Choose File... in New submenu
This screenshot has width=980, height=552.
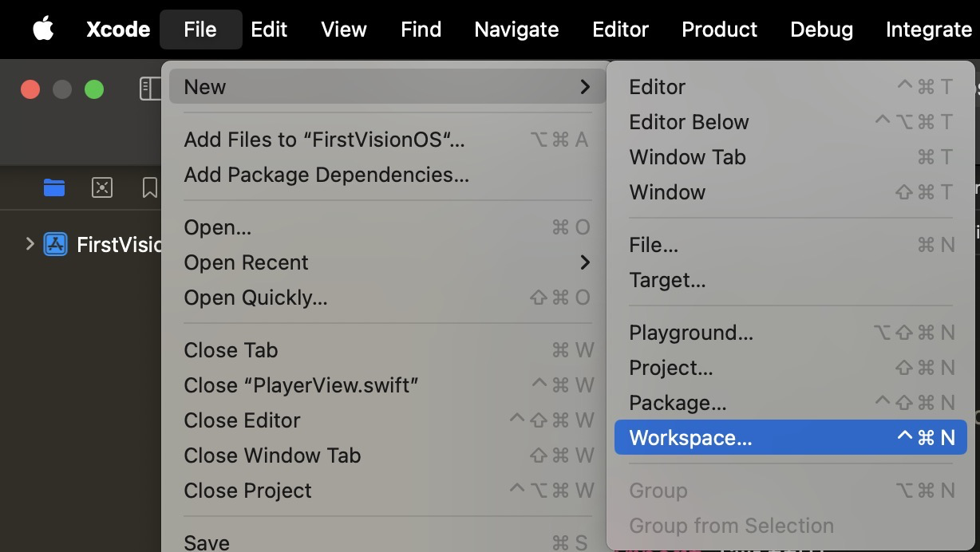click(x=791, y=245)
